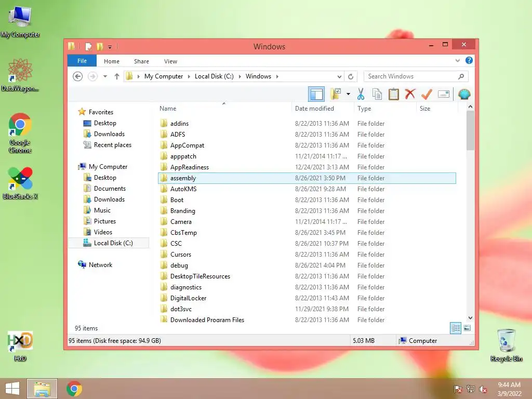The image size is (532, 399).
Task: Click the breadcrumb arrow after Windows
Action: [277, 76]
